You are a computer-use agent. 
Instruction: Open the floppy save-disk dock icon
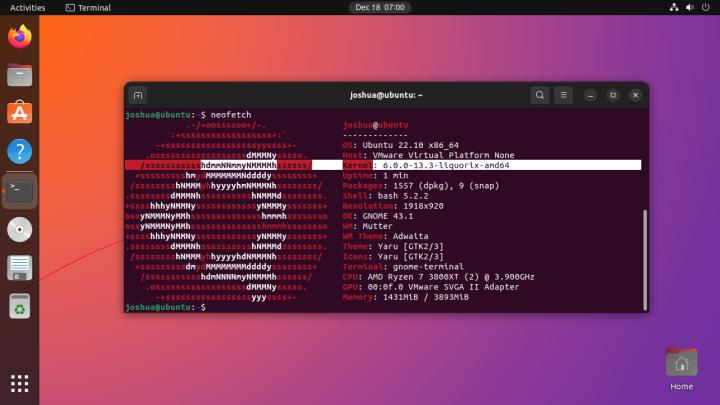pos(19,267)
